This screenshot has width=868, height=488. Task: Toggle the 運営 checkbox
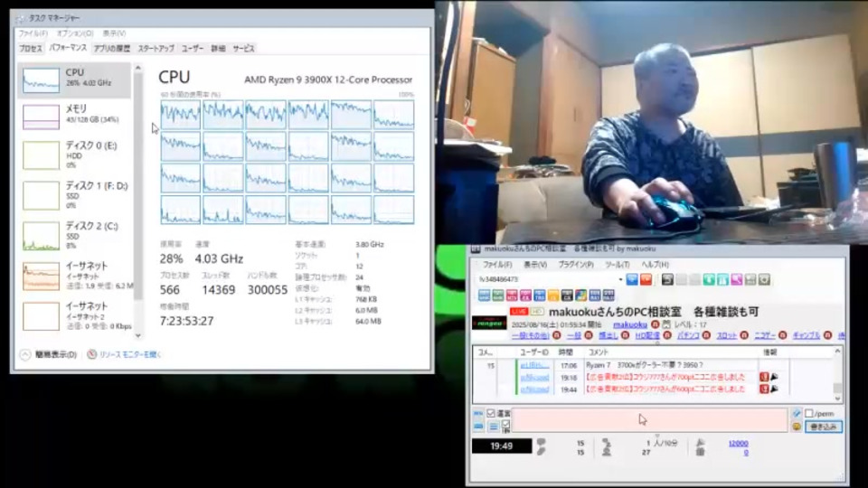pos(490,413)
